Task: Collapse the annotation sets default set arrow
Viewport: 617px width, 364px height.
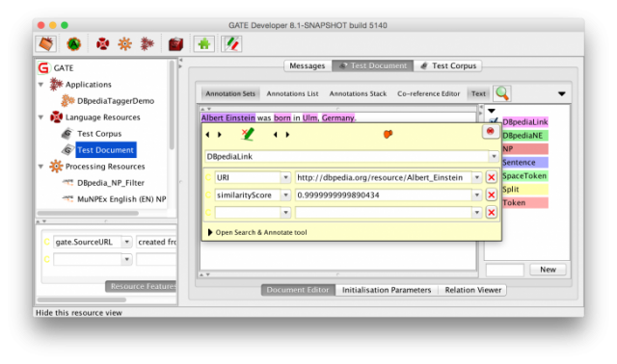Action: 492,111
